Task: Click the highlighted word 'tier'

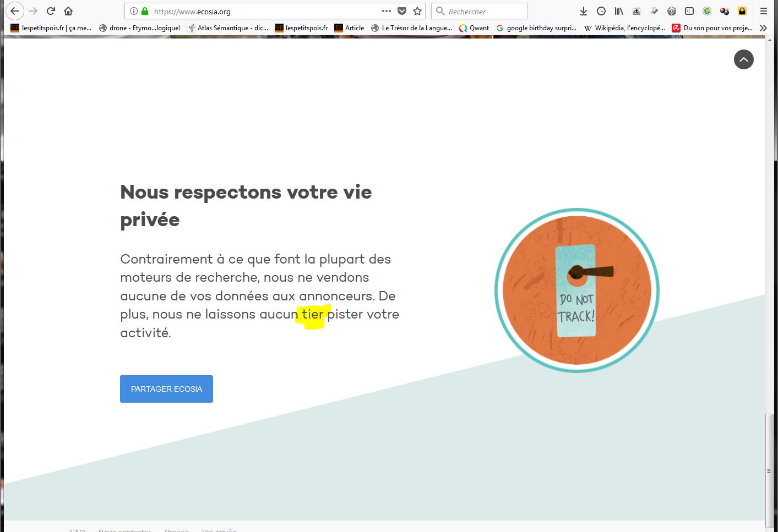Action: 312,315
